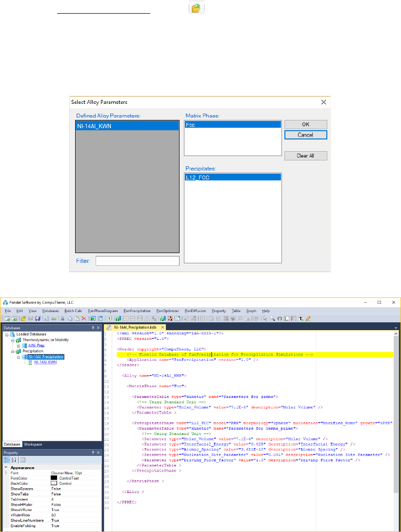Click the orange pencil toolbar icon
The height and width of the screenshot is (532, 401).
click(308, 318)
